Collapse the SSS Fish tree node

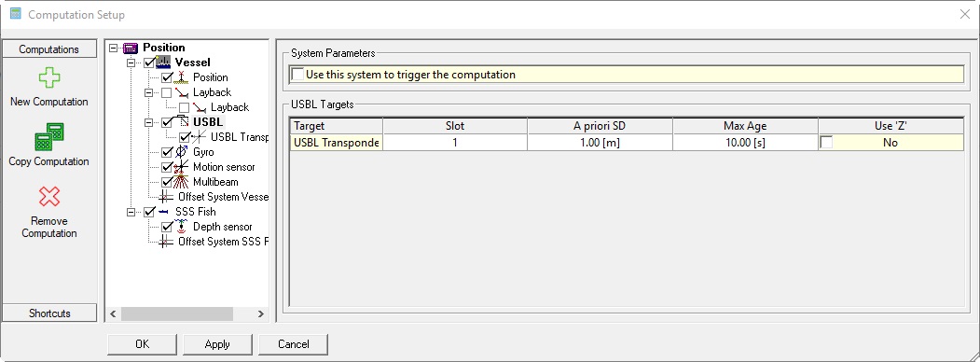tap(131, 212)
